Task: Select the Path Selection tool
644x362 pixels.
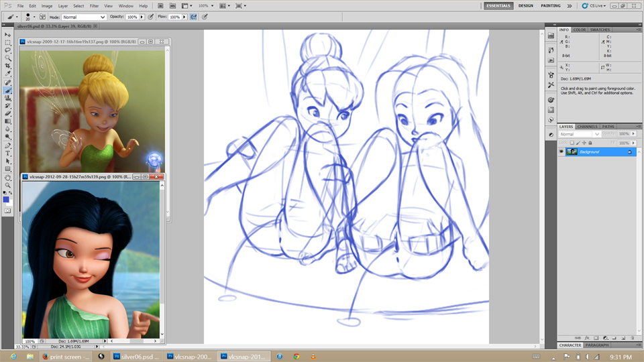Action: 8,162
